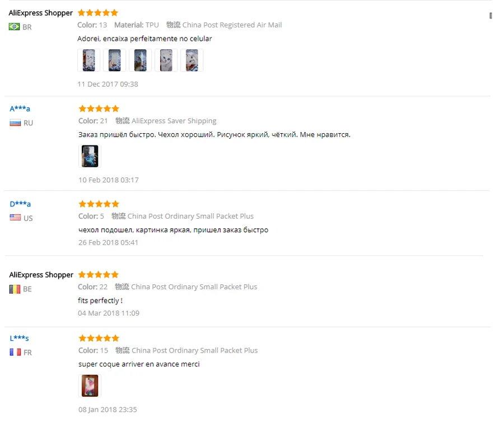Open reviewer profile A***a
This screenshot has width=504, height=423.
(20, 109)
